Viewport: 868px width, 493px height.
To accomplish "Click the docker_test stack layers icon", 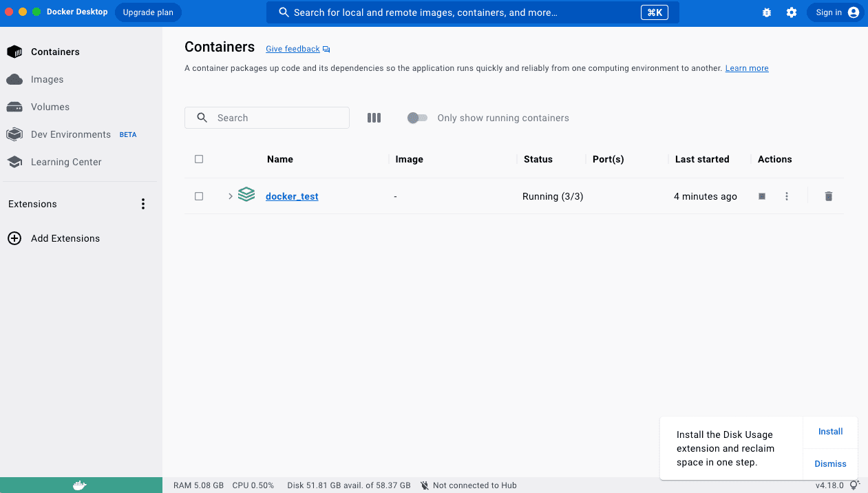I will click(246, 196).
